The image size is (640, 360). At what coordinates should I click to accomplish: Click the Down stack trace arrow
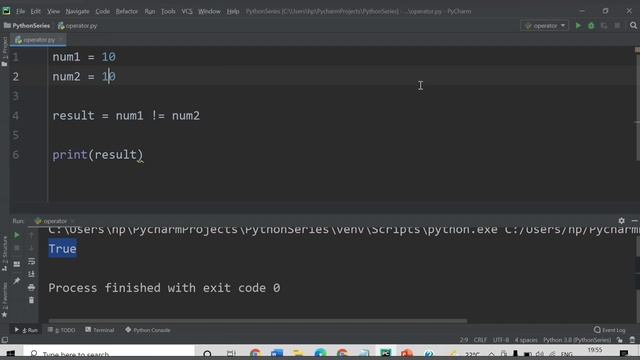point(31,248)
